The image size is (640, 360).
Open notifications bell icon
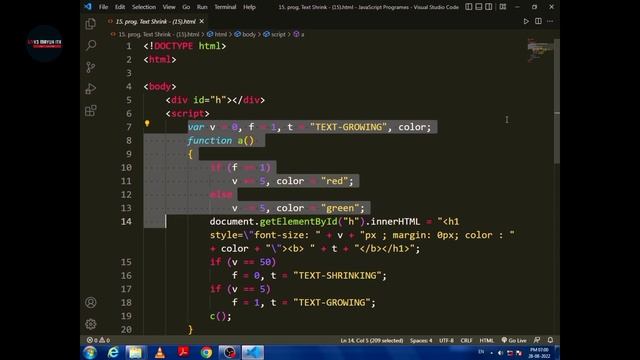(550, 340)
